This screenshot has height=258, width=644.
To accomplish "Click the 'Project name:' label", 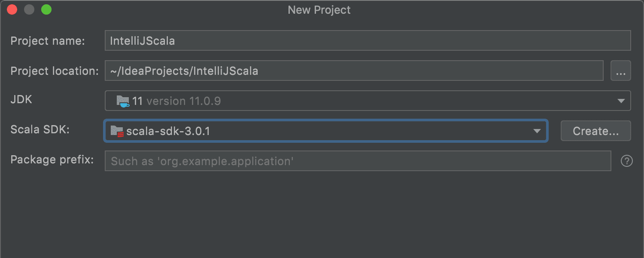I will point(48,41).
